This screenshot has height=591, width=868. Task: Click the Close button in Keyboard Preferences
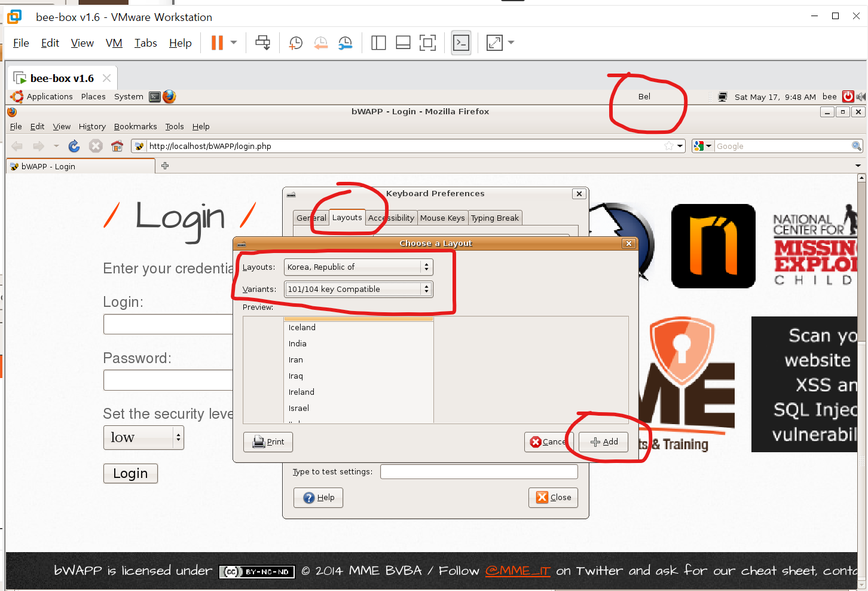point(554,498)
